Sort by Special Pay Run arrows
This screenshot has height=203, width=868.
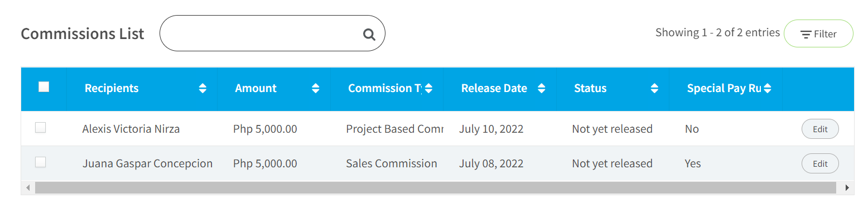768,88
